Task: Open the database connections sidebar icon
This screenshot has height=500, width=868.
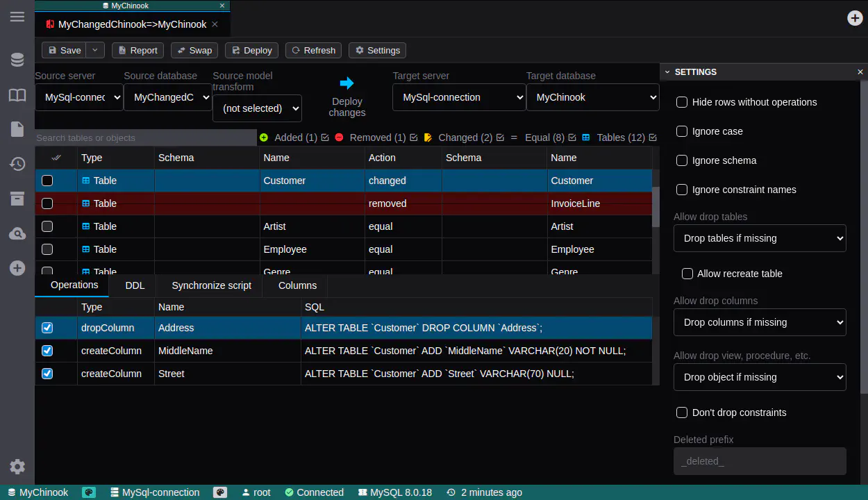Action: click(x=17, y=60)
